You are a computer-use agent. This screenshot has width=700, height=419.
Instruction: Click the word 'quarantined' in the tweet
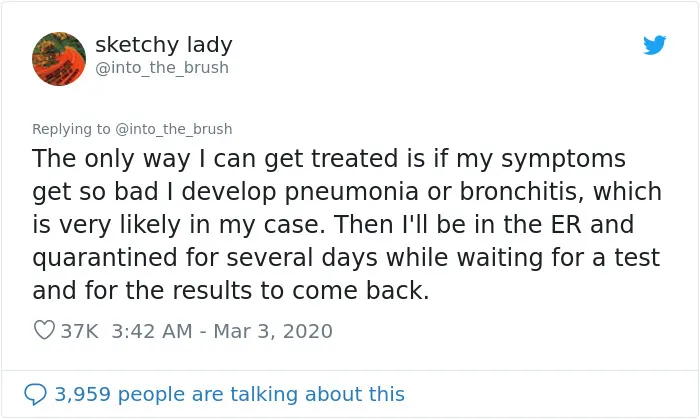point(106,258)
